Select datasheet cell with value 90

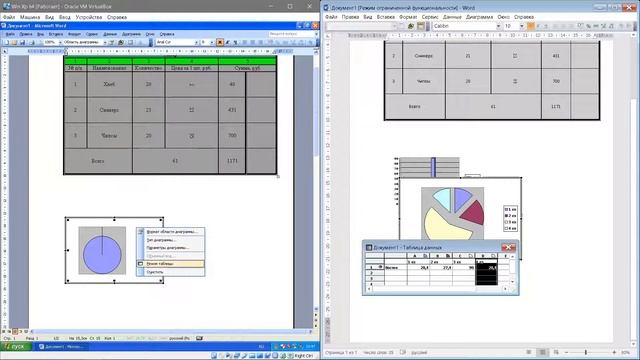[x=464, y=268]
